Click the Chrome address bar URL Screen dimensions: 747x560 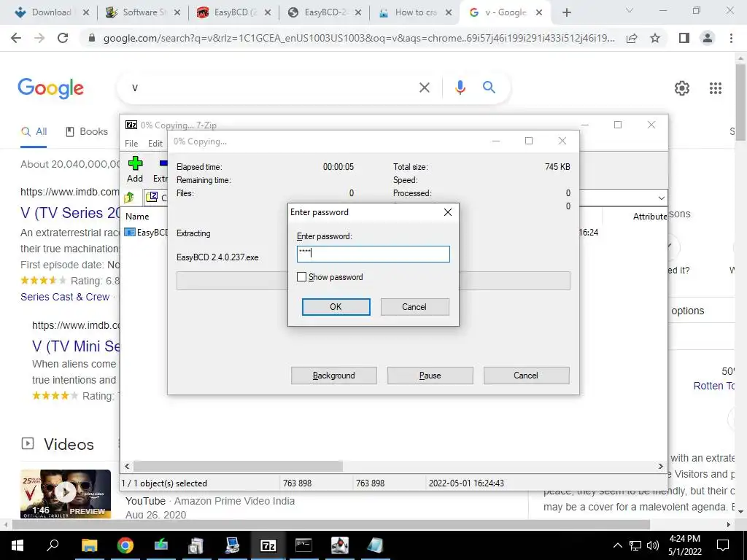[359, 38]
